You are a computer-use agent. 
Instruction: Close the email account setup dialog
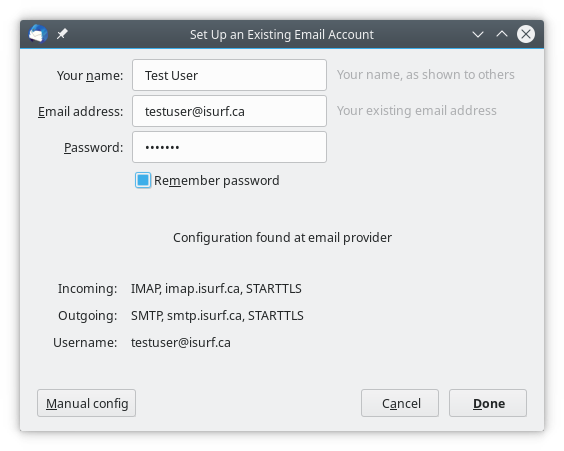coord(526,34)
